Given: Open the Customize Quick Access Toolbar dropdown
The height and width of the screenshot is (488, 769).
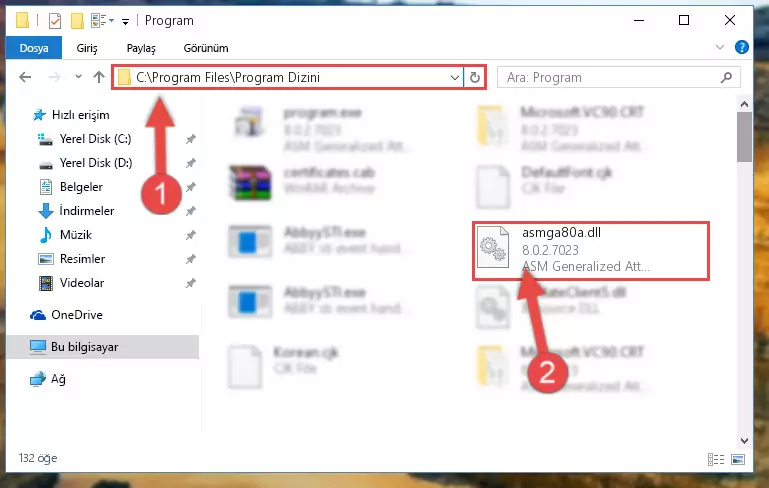Looking at the screenshot, I should tap(126, 21).
